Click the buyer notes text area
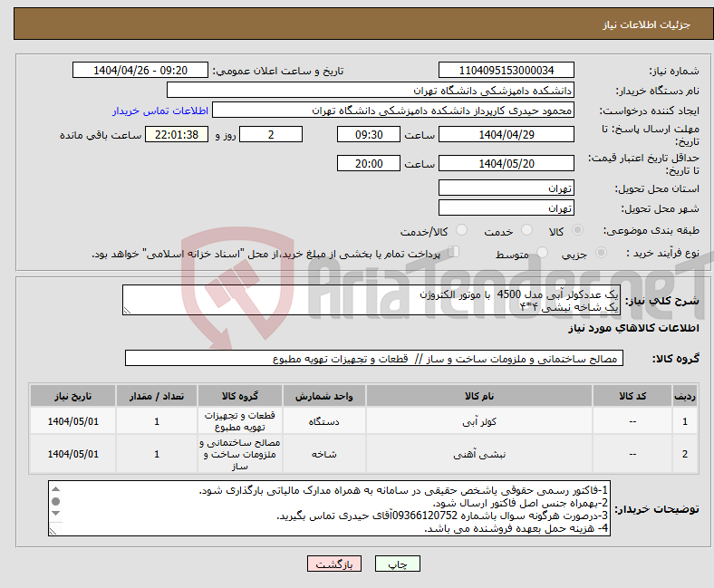This screenshot has height=588, width=714. [329, 508]
